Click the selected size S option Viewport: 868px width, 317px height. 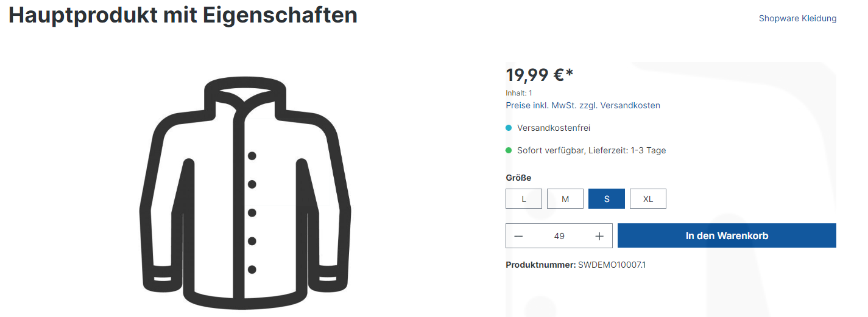coord(607,199)
